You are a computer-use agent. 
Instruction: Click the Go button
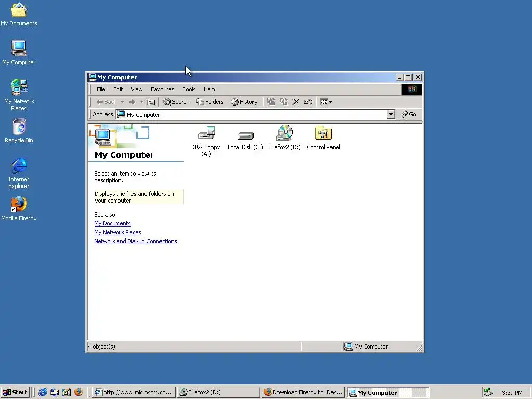coord(409,114)
